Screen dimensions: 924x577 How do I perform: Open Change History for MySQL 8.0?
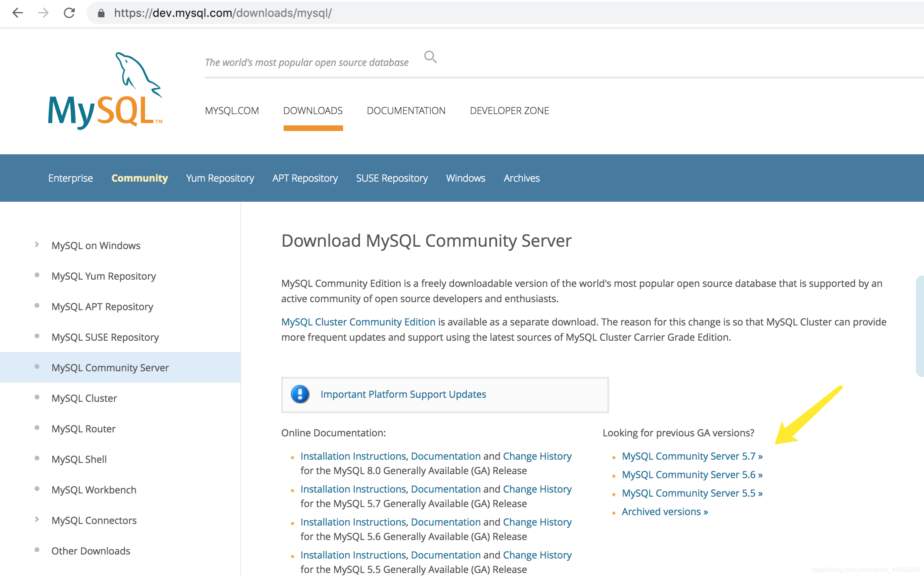pos(537,456)
